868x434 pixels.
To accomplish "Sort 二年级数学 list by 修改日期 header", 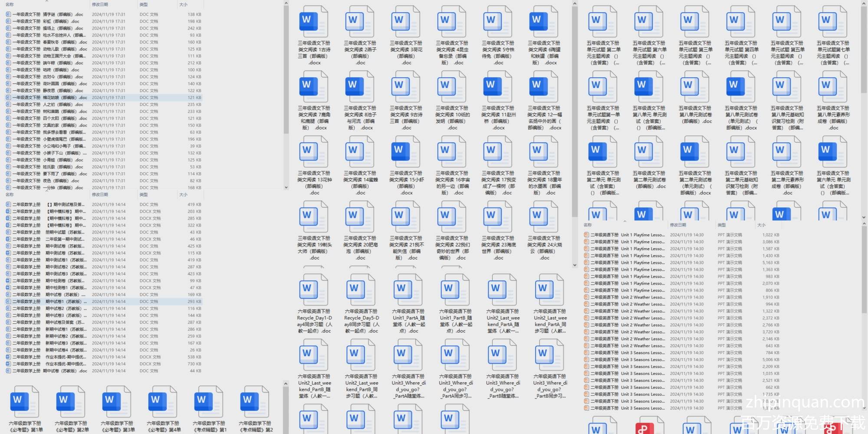I will 100,194.
